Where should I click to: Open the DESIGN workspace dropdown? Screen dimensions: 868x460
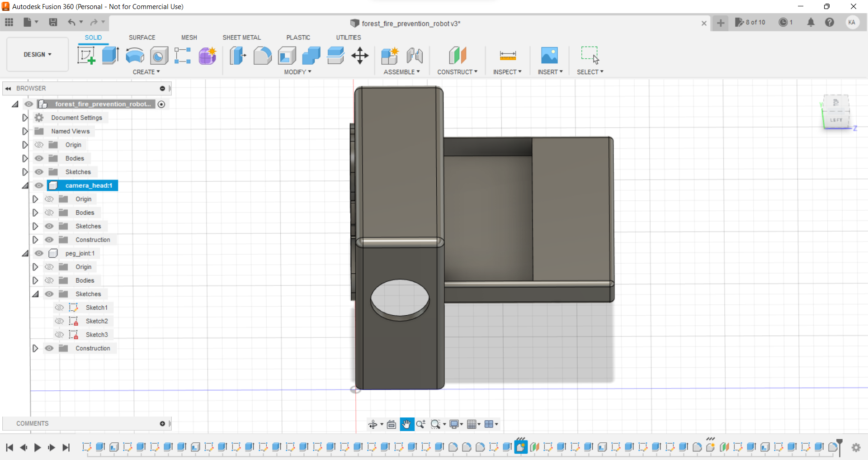point(38,54)
